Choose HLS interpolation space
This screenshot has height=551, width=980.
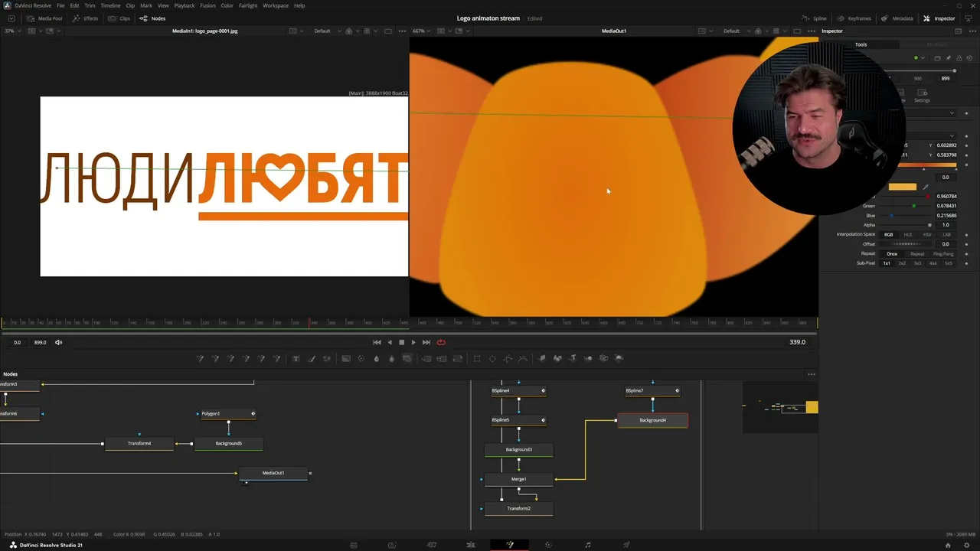coord(908,235)
